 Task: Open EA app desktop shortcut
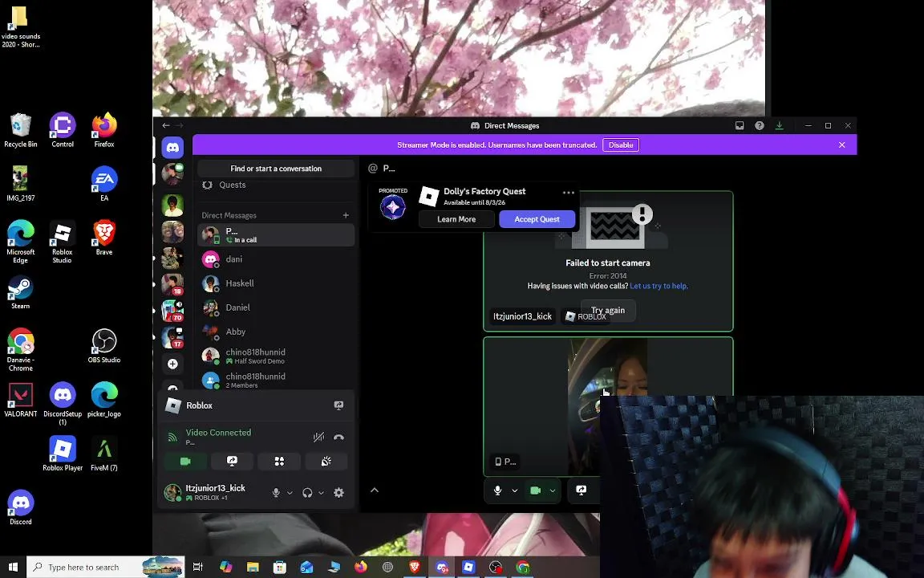pyautogui.click(x=104, y=184)
